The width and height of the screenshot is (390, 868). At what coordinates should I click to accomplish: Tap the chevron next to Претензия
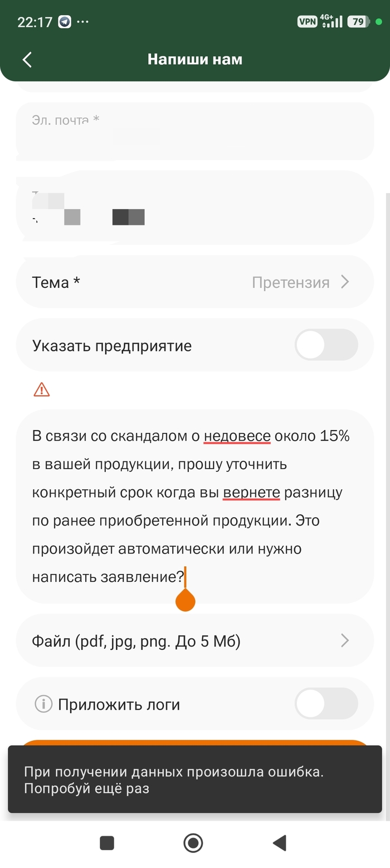pos(345,282)
